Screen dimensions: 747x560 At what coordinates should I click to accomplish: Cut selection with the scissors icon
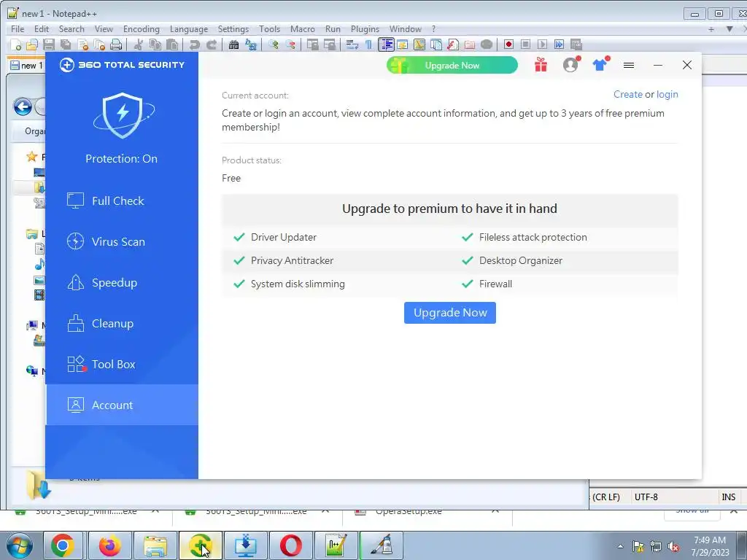tap(138, 44)
